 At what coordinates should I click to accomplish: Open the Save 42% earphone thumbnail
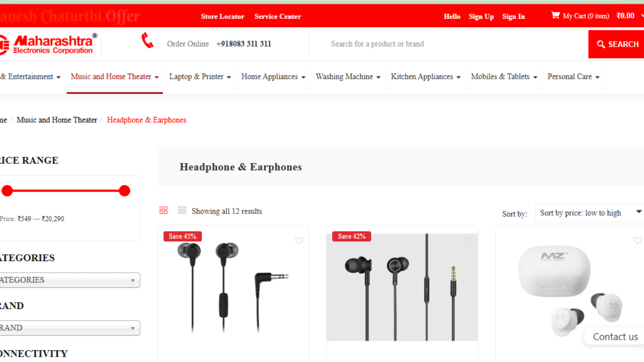pyautogui.click(x=402, y=287)
